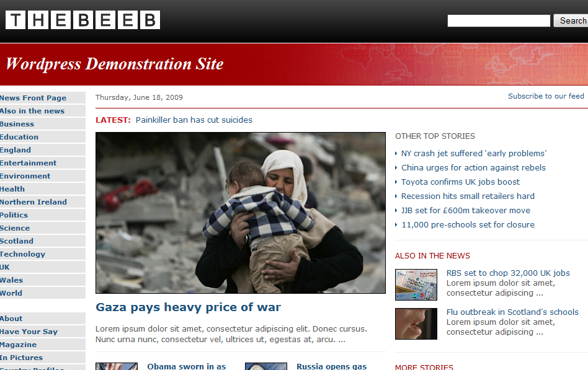Click THE BEEB logo

[82, 20]
